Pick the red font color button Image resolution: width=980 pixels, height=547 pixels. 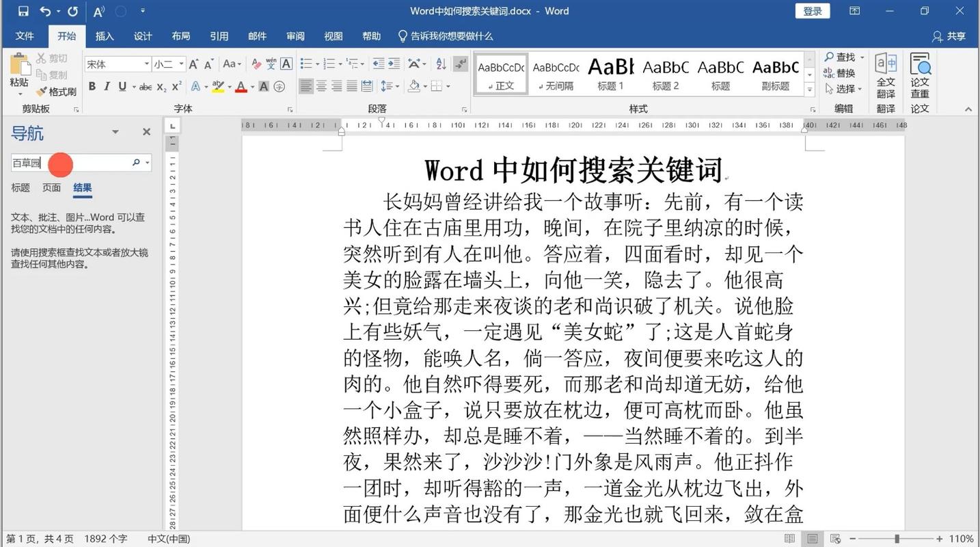pos(241,87)
